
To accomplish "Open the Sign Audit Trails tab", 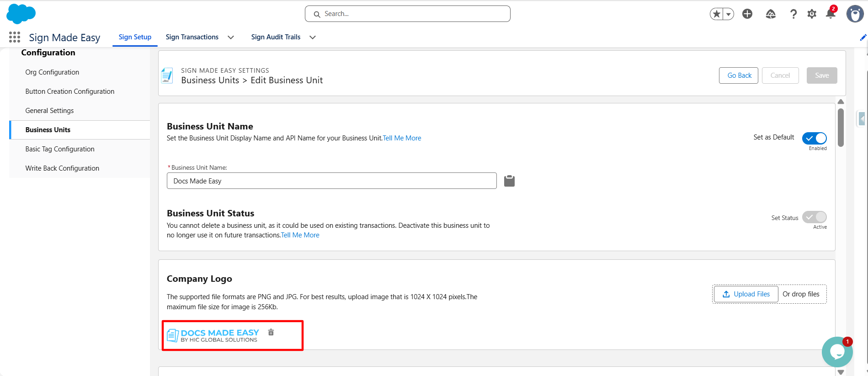I will [x=276, y=37].
